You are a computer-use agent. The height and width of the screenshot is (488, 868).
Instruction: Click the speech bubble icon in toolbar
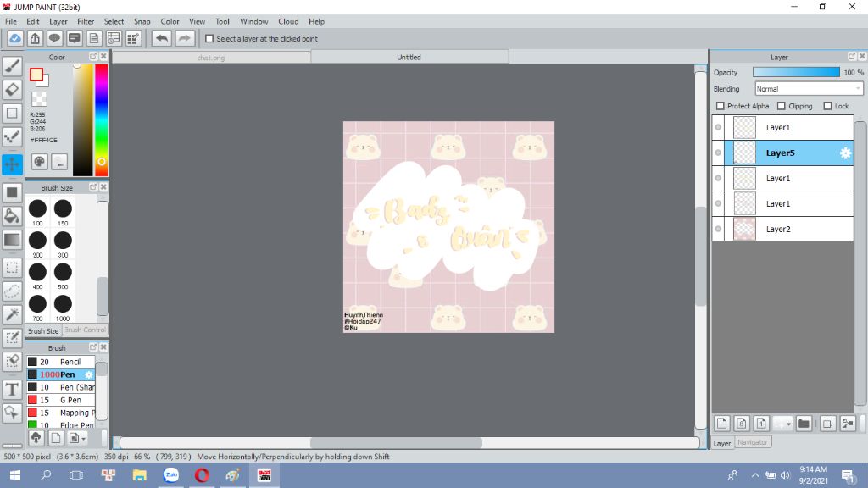point(54,39)
